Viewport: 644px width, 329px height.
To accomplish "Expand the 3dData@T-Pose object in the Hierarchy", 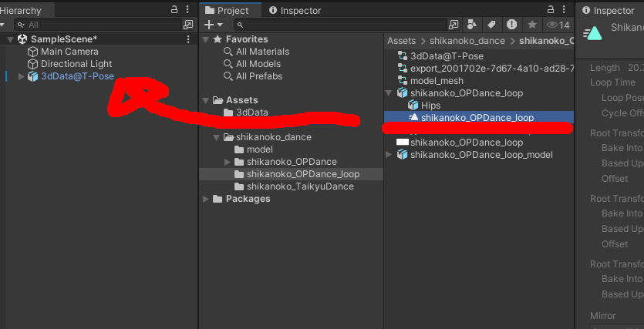I will (22, 76).
